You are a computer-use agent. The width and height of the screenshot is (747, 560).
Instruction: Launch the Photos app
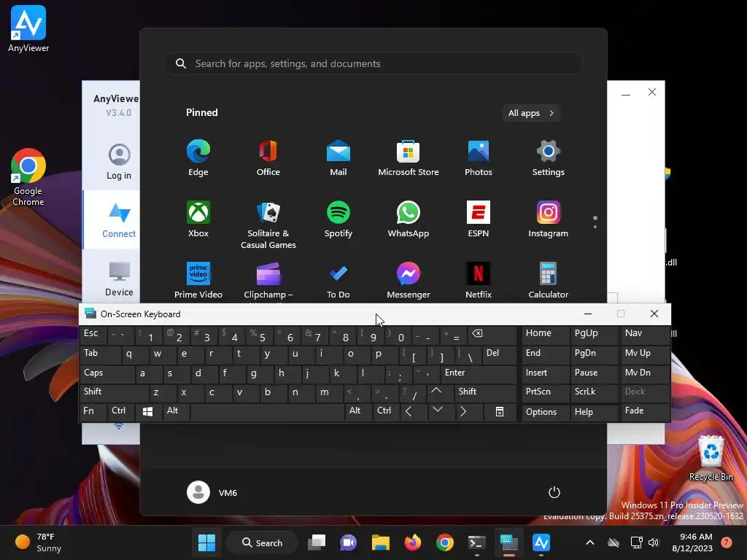[x=479, y=158]
